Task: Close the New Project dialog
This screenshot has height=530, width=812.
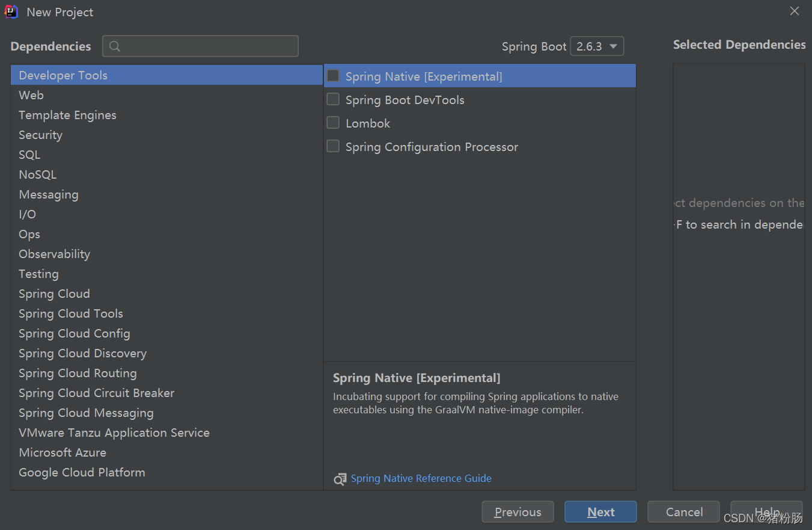Action: [x=795, y=11]
